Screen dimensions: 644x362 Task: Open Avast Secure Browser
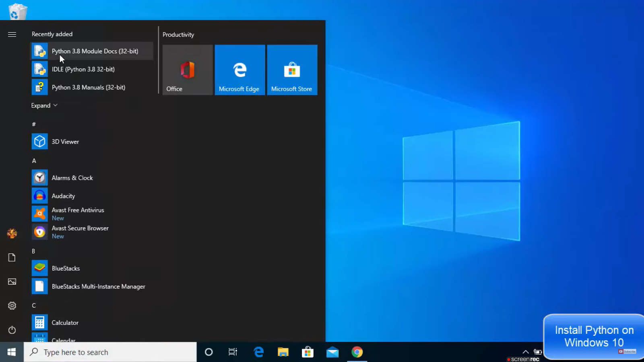92,232
